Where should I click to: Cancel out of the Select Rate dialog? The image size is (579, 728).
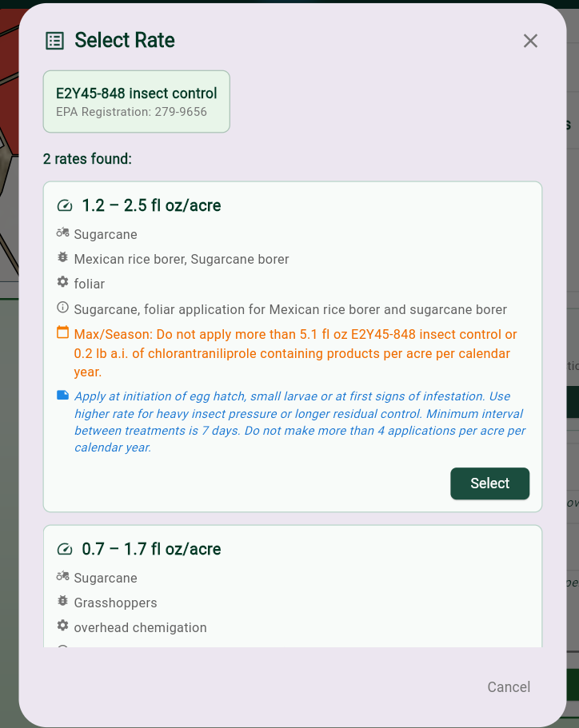(x=509, y=686)
